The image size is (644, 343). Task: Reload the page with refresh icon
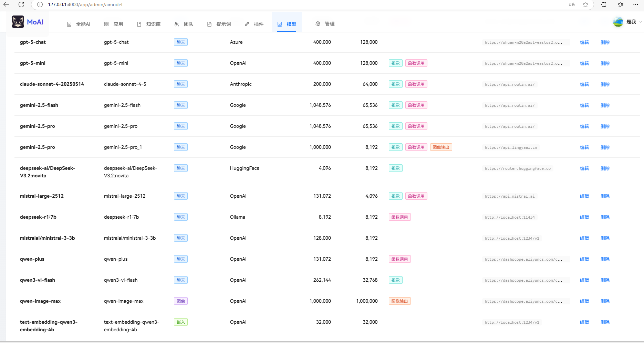pos(21,4)
